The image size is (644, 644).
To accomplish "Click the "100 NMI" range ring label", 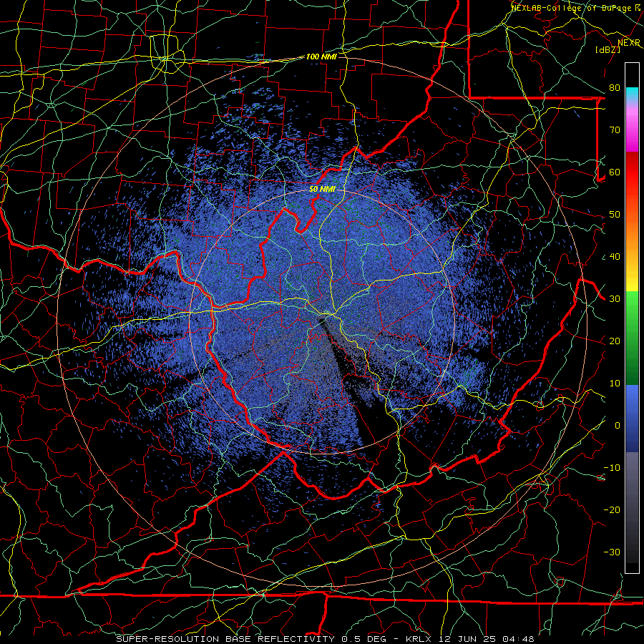I will coord(321,57).
